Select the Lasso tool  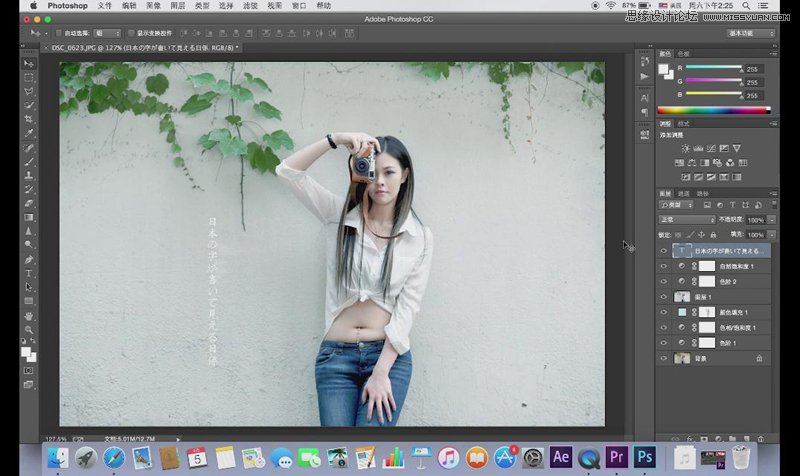(x=29, y=91)
